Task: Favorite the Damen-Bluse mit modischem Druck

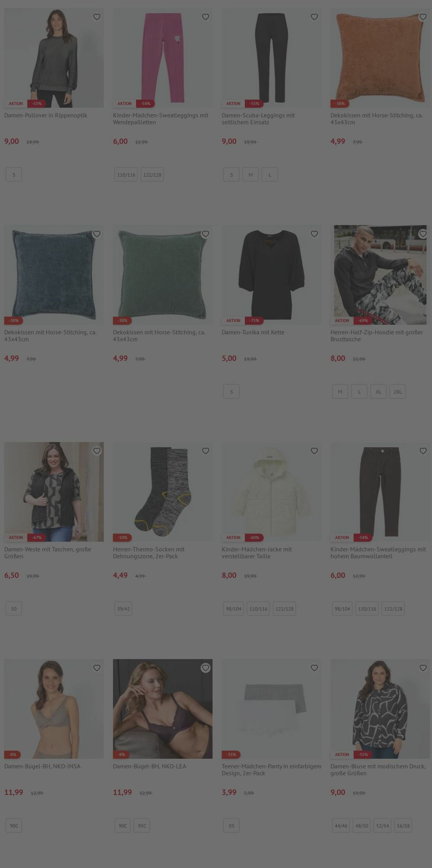Action: (423, 668)
